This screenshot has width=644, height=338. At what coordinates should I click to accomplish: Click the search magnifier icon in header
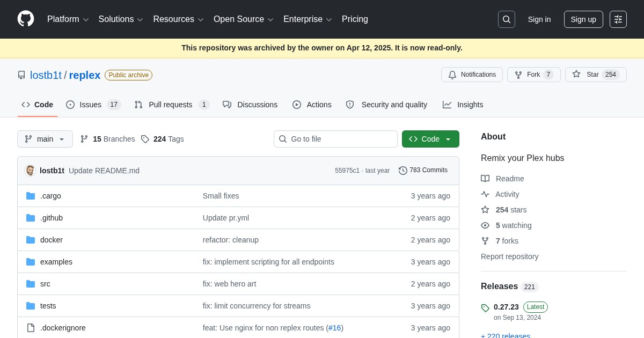(507, 19)
